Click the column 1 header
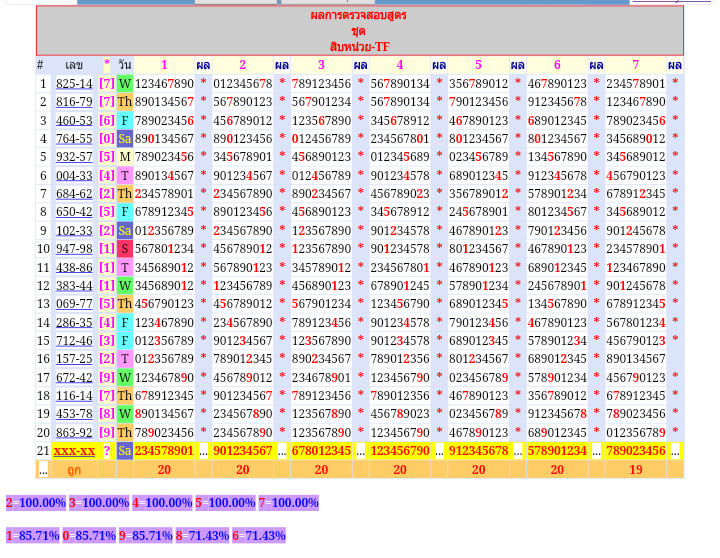 pos(164,65)
